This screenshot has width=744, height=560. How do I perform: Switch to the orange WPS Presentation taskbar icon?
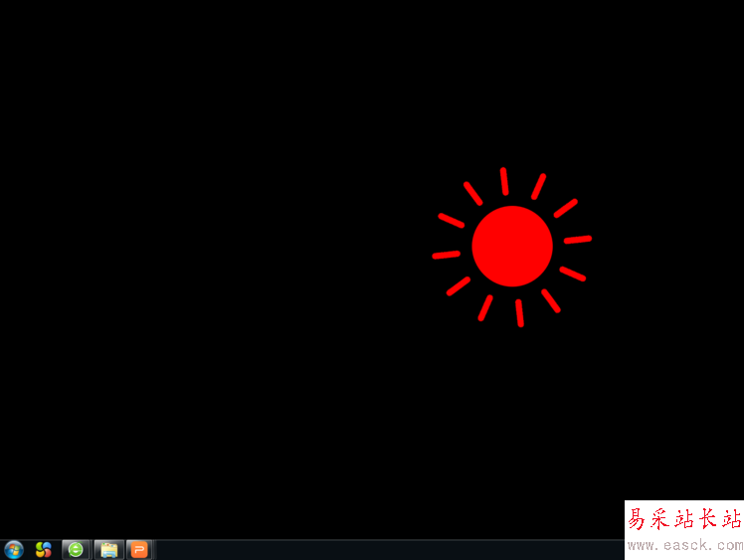click(139, 550)
